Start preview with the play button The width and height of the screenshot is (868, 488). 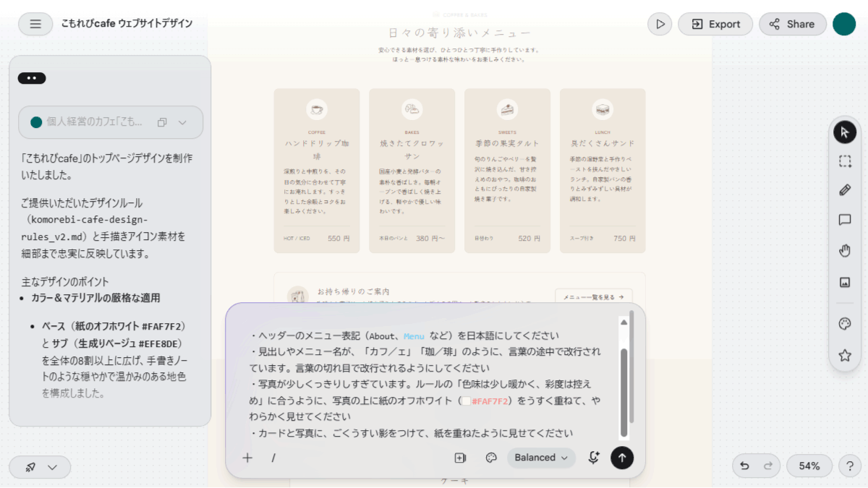pos(660,24)
